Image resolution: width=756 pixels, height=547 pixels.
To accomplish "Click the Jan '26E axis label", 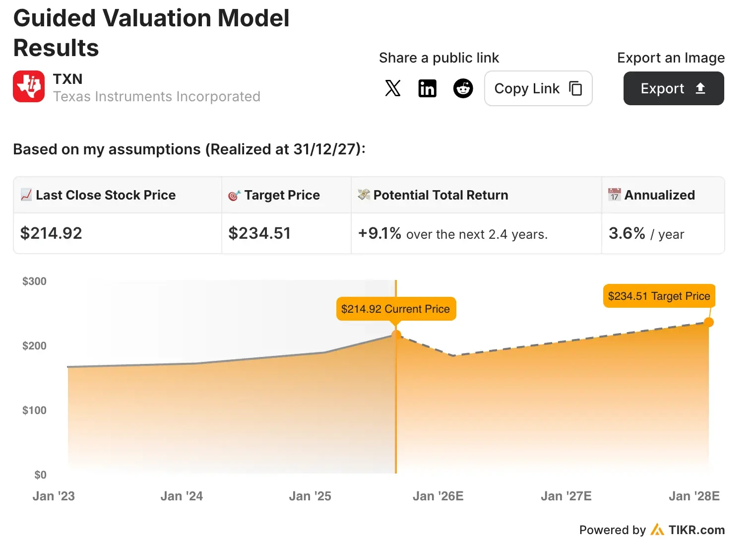I will (438, 496).
